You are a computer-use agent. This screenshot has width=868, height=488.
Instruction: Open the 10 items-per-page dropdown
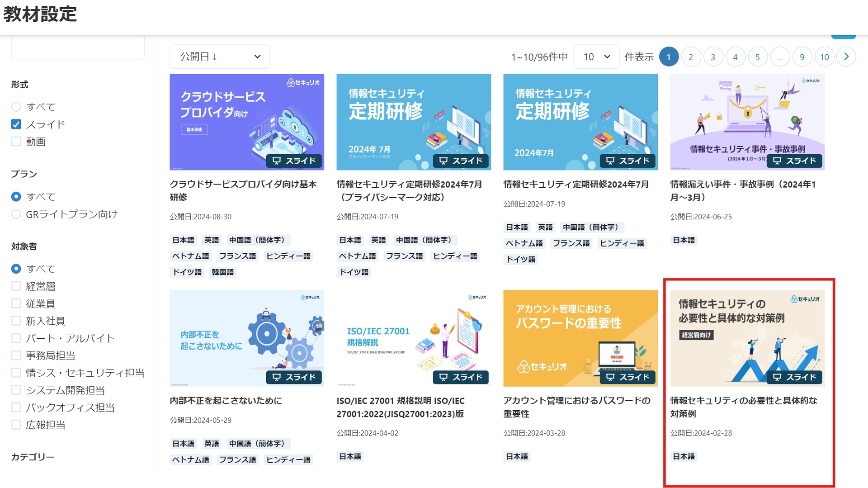click(596, 57)
